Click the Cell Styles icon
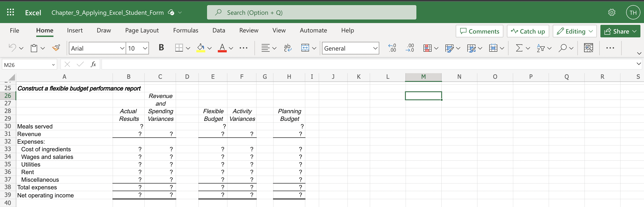 click(x=472, y=48)
